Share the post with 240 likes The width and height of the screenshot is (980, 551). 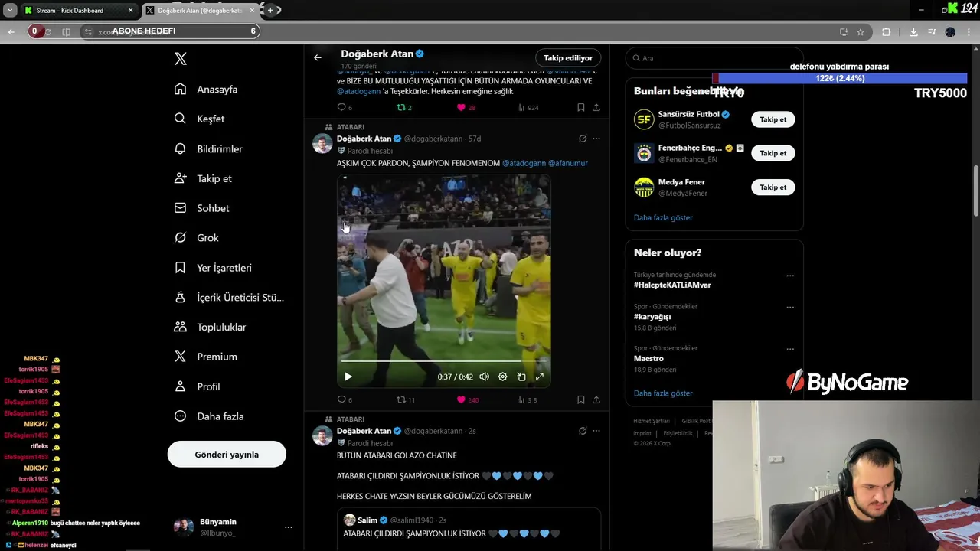(x=596, y=399)
